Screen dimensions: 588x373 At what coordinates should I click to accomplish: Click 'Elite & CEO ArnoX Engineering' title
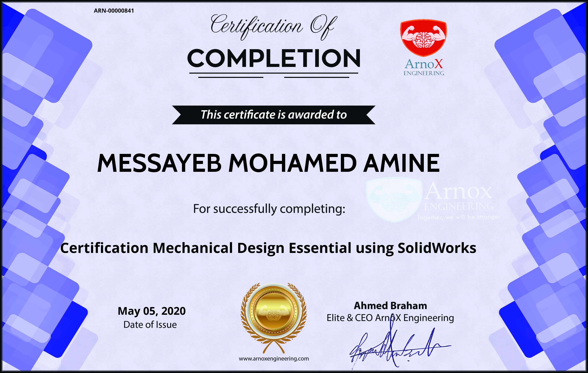click(x=390, y=318)
